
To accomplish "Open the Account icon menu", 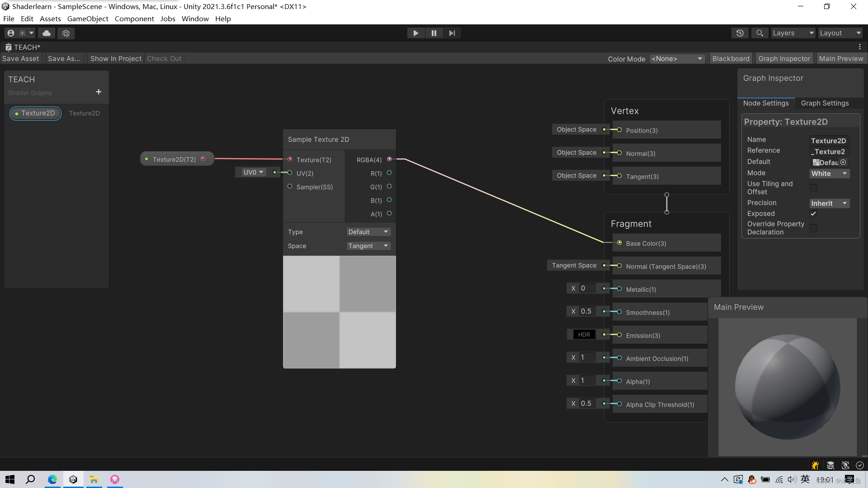I will point(10,33).
